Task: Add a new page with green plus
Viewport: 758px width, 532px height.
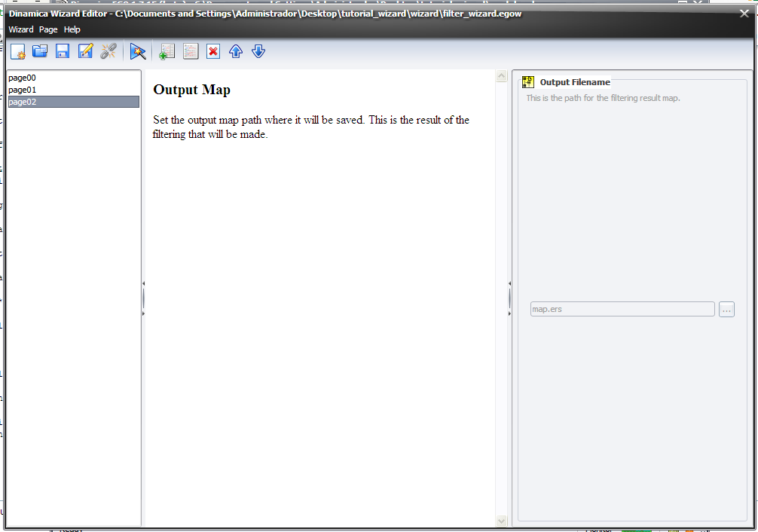Action: pos(167,51)
